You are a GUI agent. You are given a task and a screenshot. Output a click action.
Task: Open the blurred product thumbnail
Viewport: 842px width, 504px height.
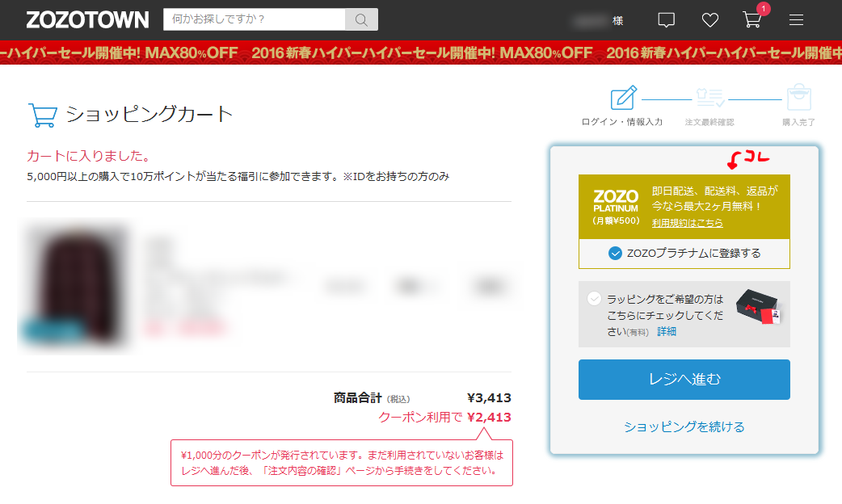[x=75, y=286]
